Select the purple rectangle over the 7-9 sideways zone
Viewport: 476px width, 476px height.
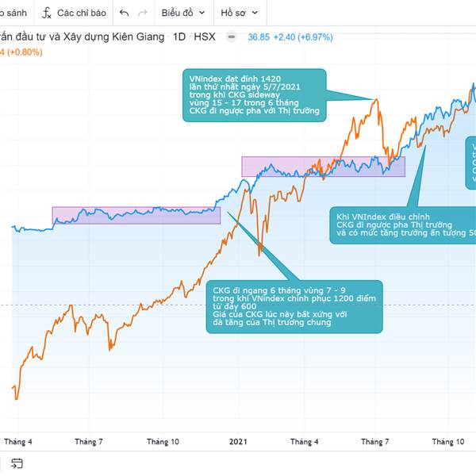tap(136, 215)
